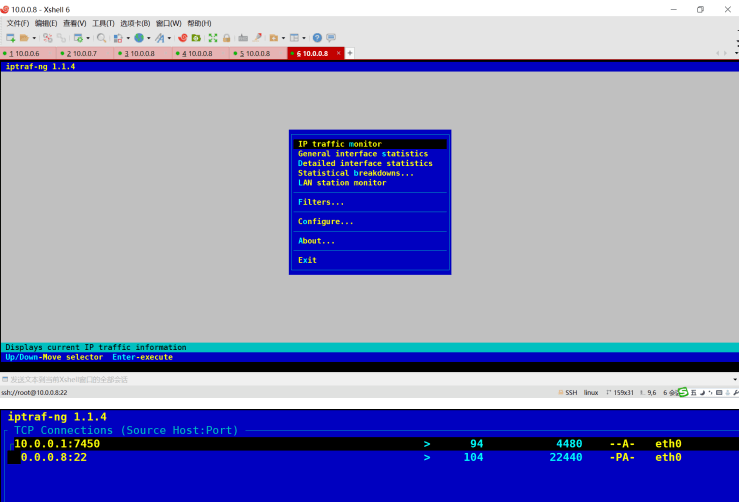
Task: Create a new session with toolbar icon
Action: pyautogui.click(x=10, y=38)
